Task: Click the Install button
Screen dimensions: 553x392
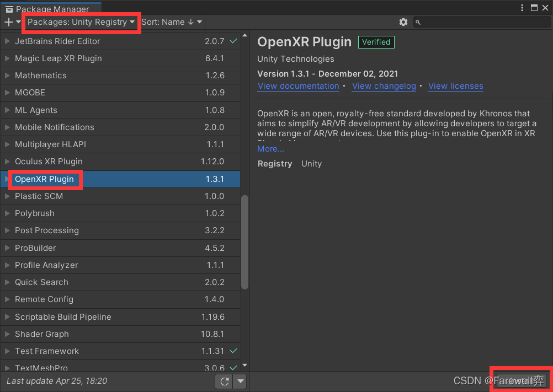Action: click(x=522, y=381)
